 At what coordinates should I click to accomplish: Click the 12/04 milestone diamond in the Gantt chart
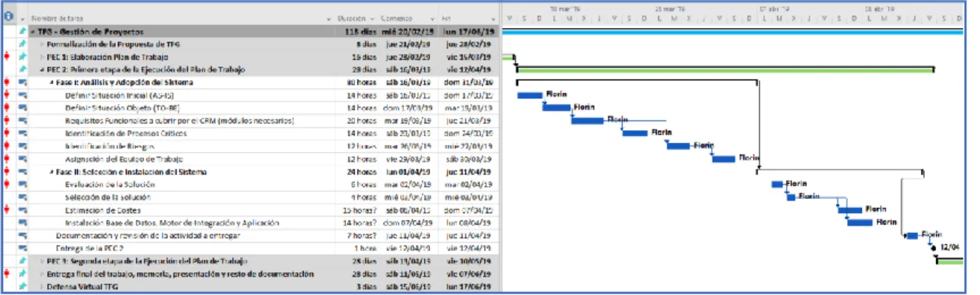click(934, 247)
